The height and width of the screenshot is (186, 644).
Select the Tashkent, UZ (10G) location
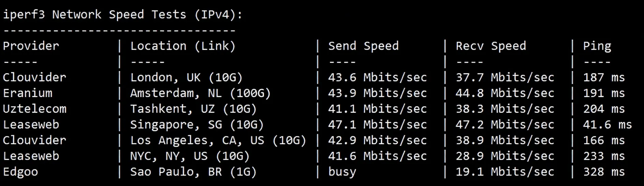[x=193, y=109]
